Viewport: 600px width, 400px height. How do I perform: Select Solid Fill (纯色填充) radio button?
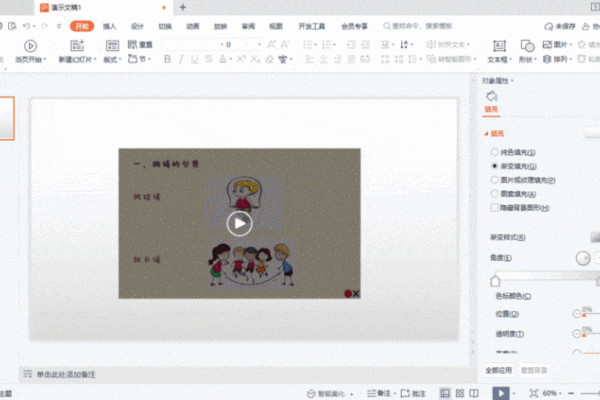coord(494,152)
